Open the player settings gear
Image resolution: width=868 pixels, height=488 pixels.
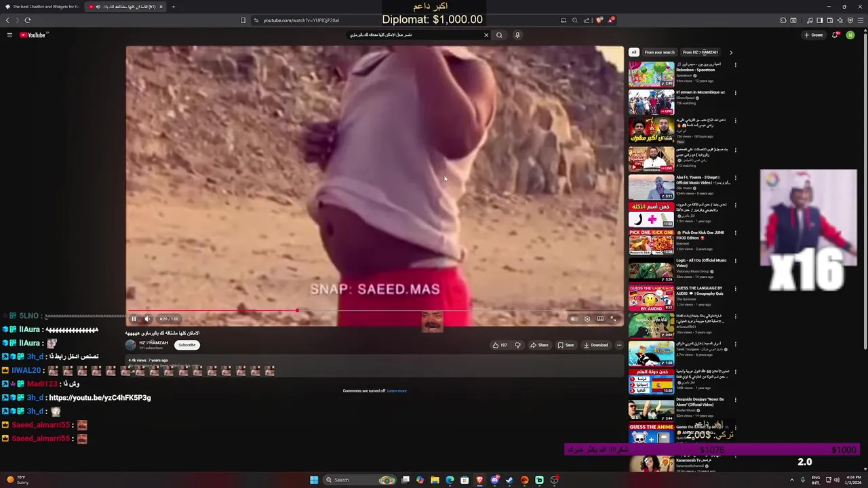pos(587,319)
